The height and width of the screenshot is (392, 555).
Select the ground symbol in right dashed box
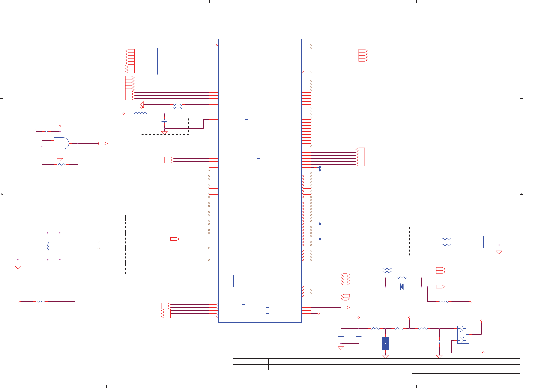point(499,252)
